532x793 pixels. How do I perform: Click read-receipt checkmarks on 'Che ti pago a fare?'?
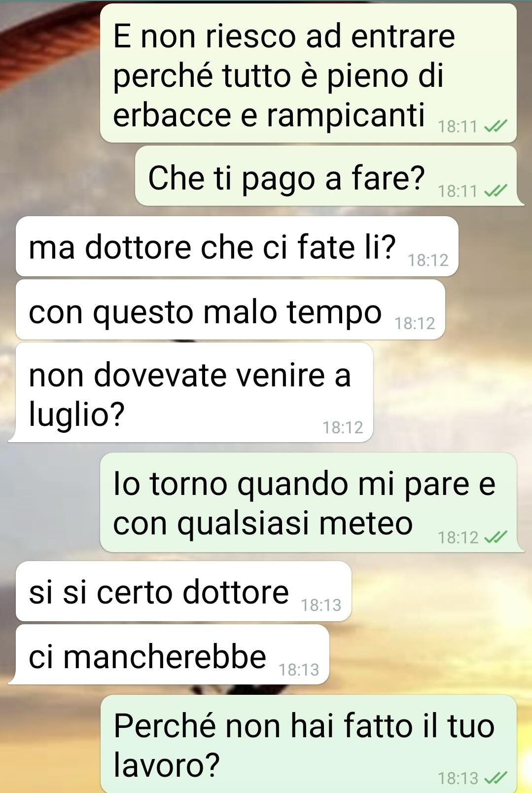click(x=496, y=191)
